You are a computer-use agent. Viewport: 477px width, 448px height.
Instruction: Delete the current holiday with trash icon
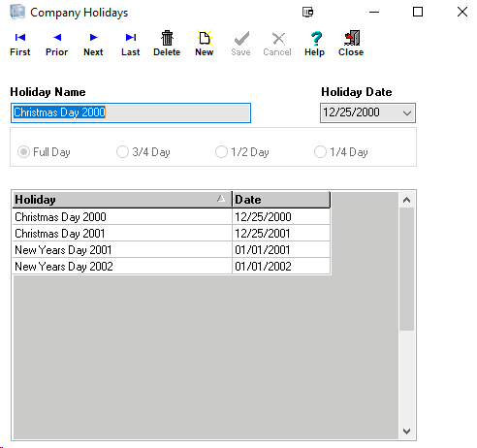click(x=167, y=44)
